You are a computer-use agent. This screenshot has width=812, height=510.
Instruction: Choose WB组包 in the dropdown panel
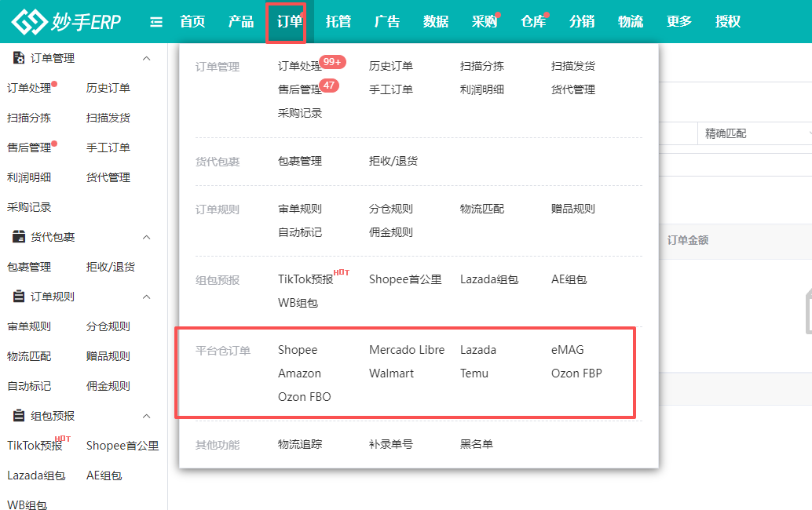click(298, 303)
